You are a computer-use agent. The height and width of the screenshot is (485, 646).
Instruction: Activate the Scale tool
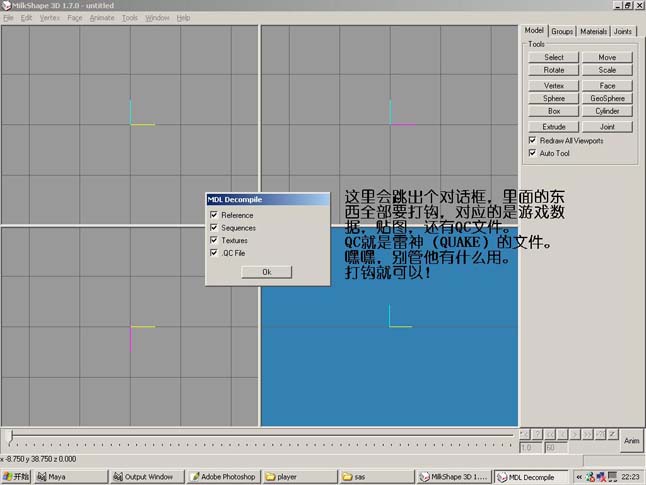[607, 70]
